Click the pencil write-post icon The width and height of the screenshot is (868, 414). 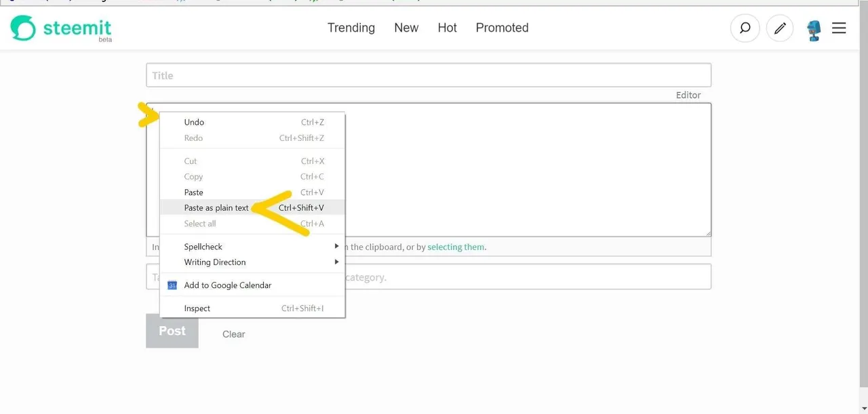click(x=780, y=28)
